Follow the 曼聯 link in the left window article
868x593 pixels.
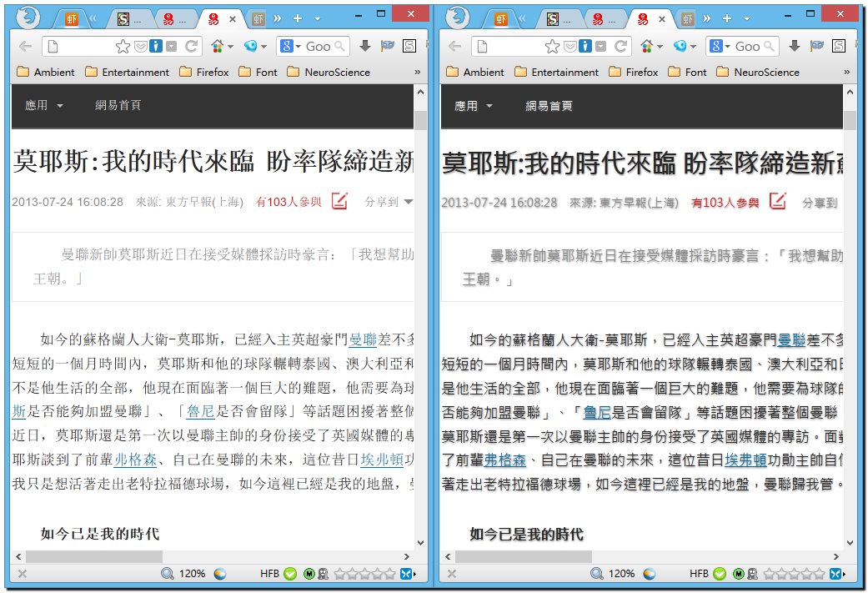363,339
